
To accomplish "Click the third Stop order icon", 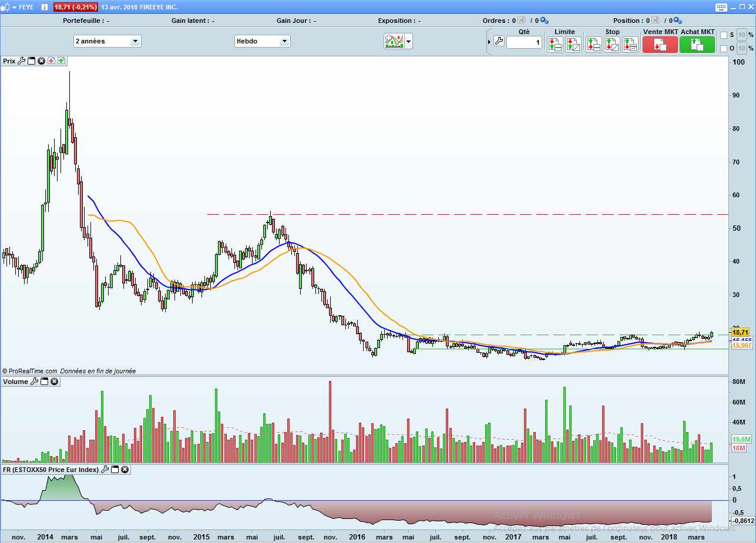I will coord(630,44).
